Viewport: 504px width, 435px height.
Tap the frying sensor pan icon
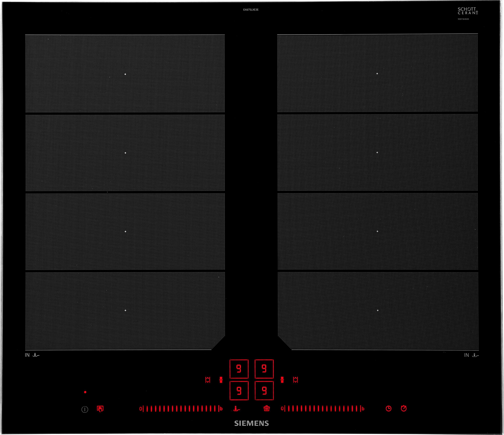[x=236, y=409]
